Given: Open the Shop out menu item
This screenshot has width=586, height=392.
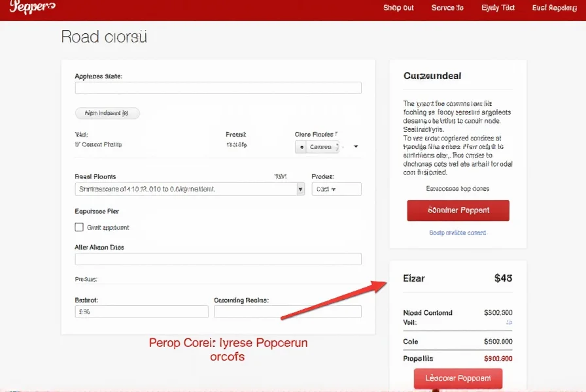Looking at the screenshot, I should click(x=398, y=8).
